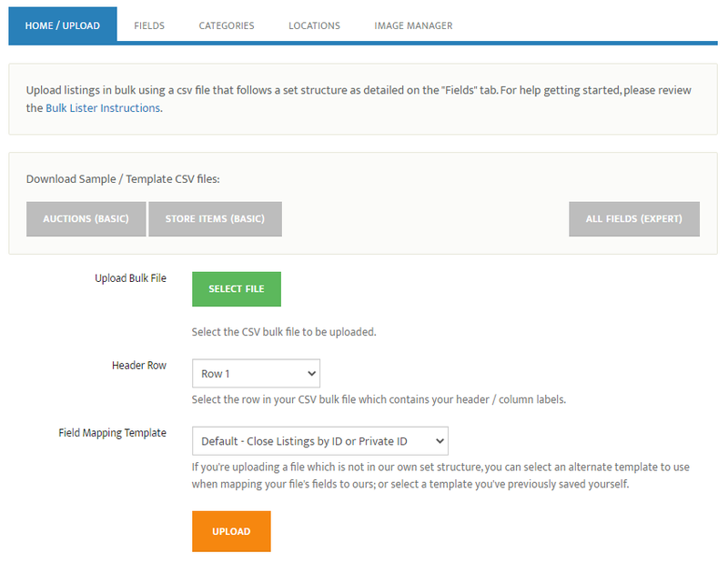Click the Download Sample / Template CSV files heading
The image size is (728, 563).
pyautogui.click(x=123, y=179)
